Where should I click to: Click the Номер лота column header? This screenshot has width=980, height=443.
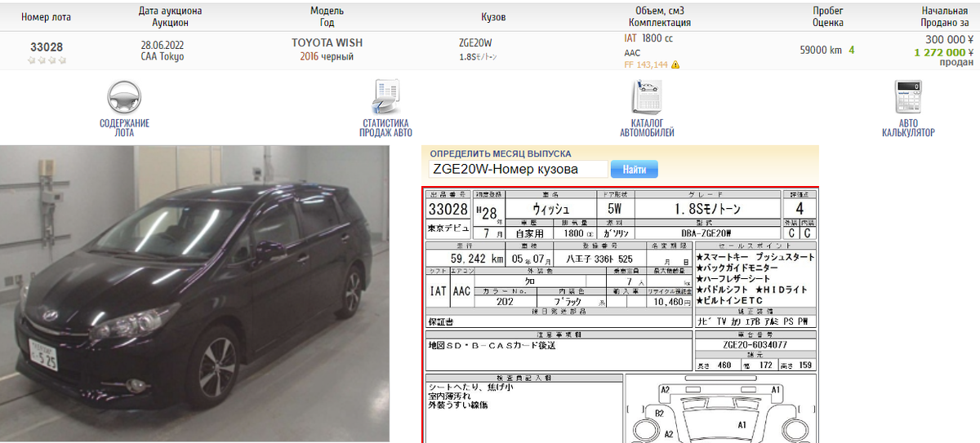coord(47,16)
